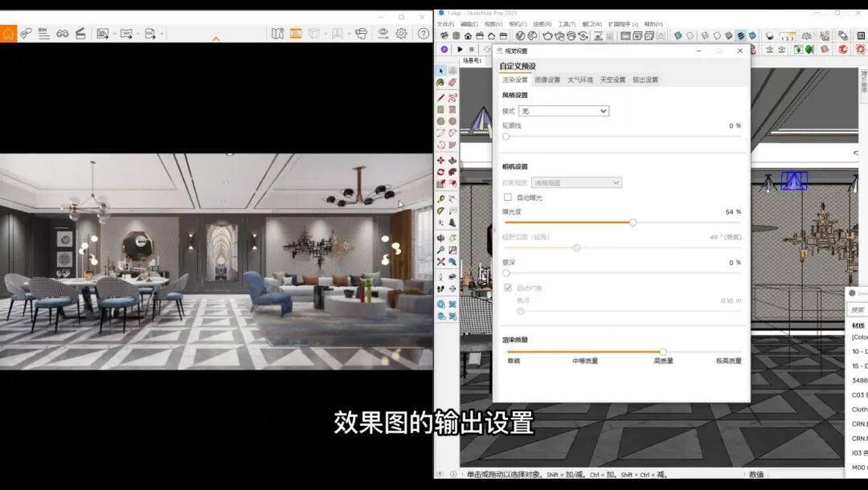Screen dimensions: 868x490
Task: Open Enscape gear settings icon
Action: pyautogui.click(x=402, y=34)
